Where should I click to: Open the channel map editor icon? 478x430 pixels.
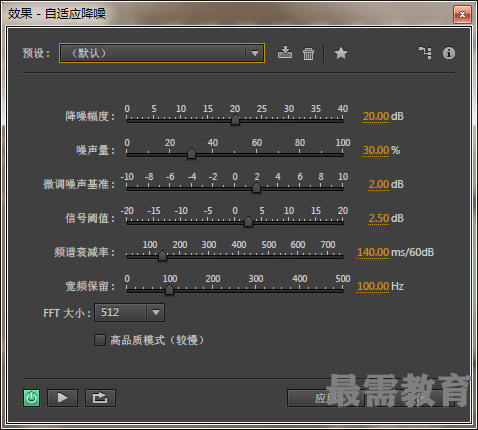coord(425,53)
